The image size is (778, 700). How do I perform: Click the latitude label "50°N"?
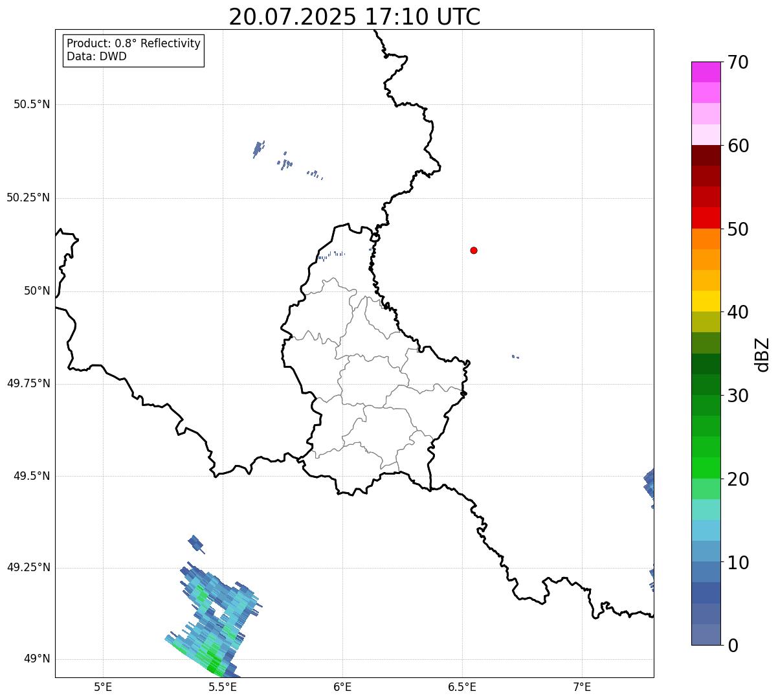(37, 291)
